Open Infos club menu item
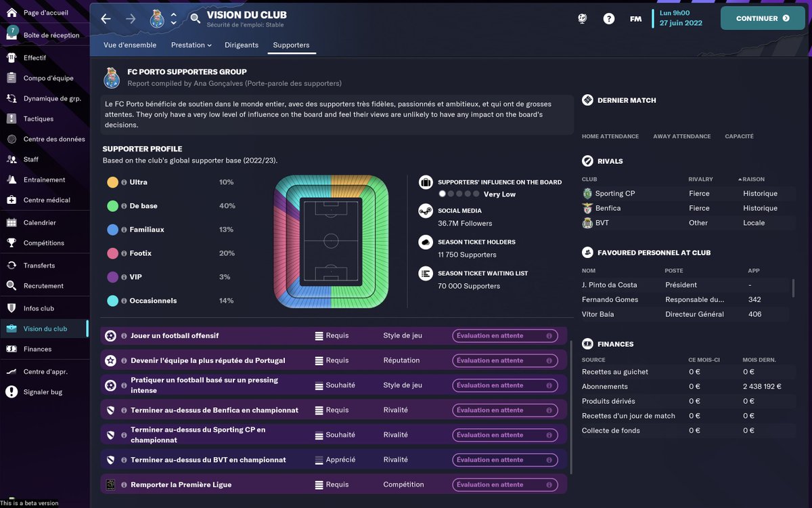812x508 pixels. 45,308
